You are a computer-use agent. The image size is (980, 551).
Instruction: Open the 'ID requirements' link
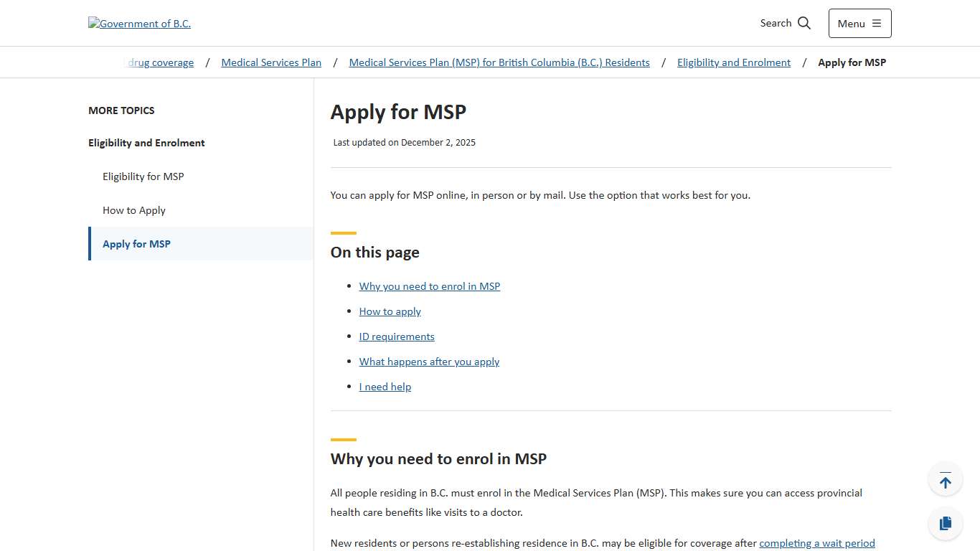(397, 336)
